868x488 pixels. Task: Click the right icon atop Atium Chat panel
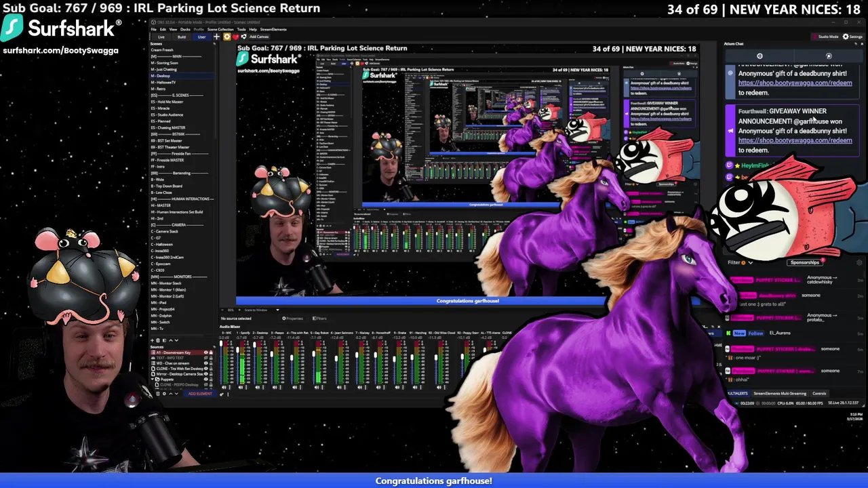pyautogui.click(x=829, y=56)
